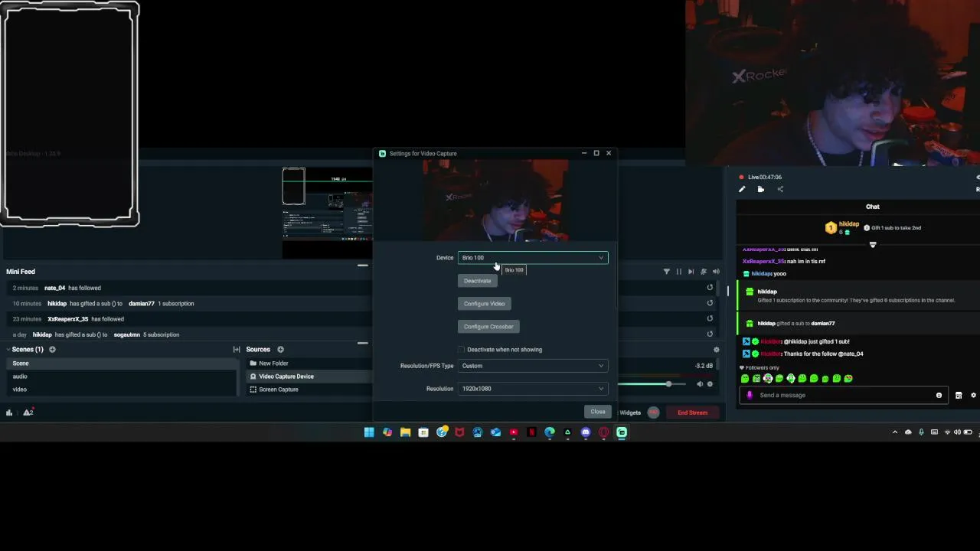
Task: Click the hikidap leaderboard name in chat
Action: click(x=849, y=224)
